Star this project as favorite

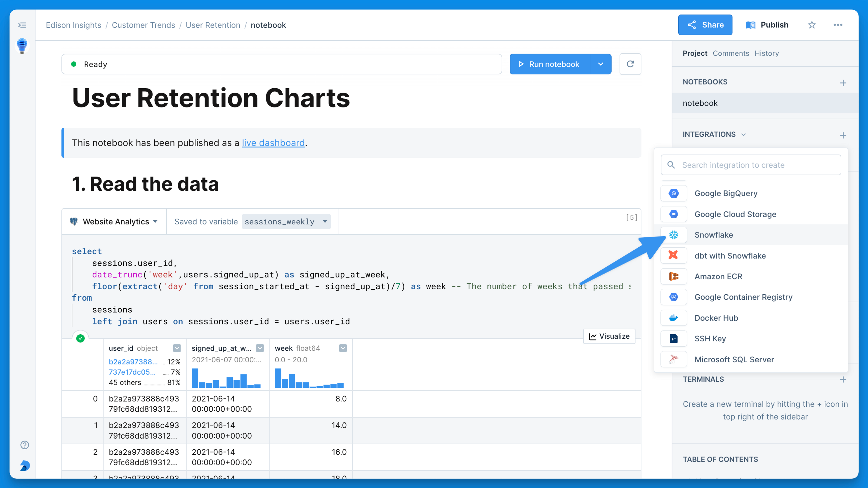812,25
